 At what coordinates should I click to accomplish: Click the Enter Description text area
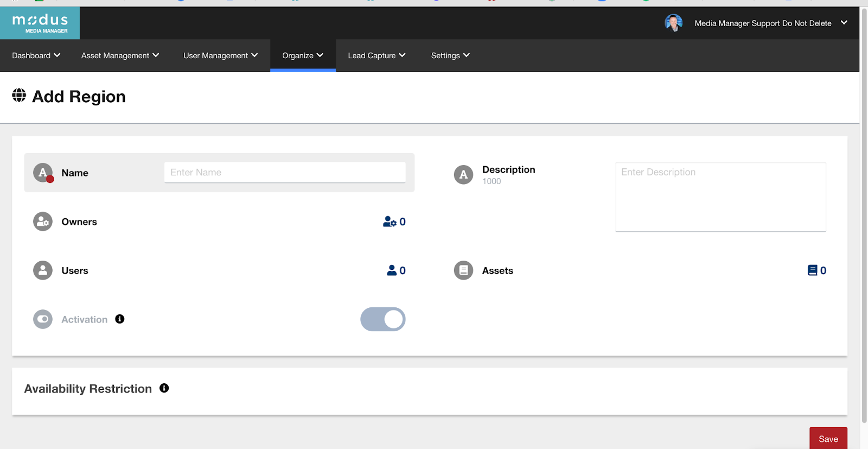point(720,197)
